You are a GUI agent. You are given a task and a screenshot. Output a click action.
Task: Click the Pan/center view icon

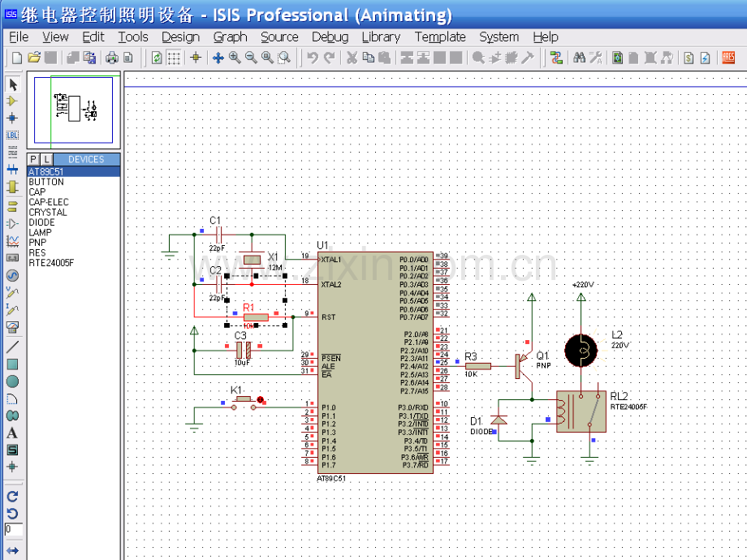click(x=218, y=58)
